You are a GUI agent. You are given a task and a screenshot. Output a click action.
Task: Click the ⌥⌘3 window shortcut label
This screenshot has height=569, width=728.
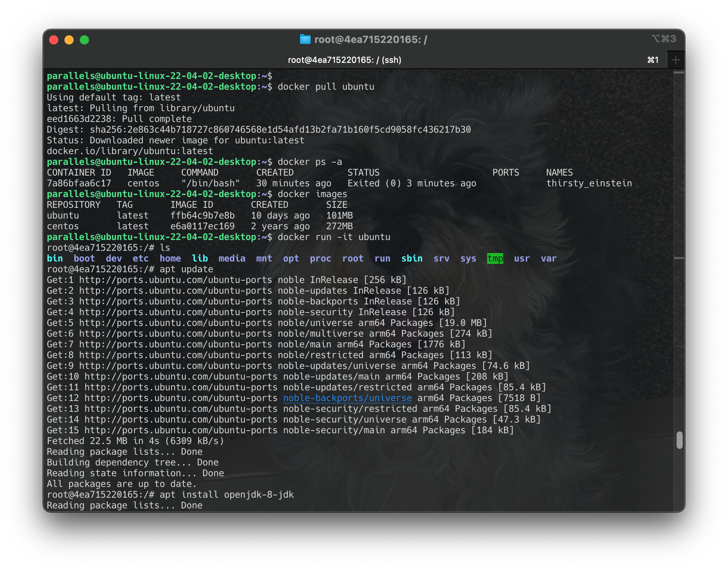pos(664,39)
